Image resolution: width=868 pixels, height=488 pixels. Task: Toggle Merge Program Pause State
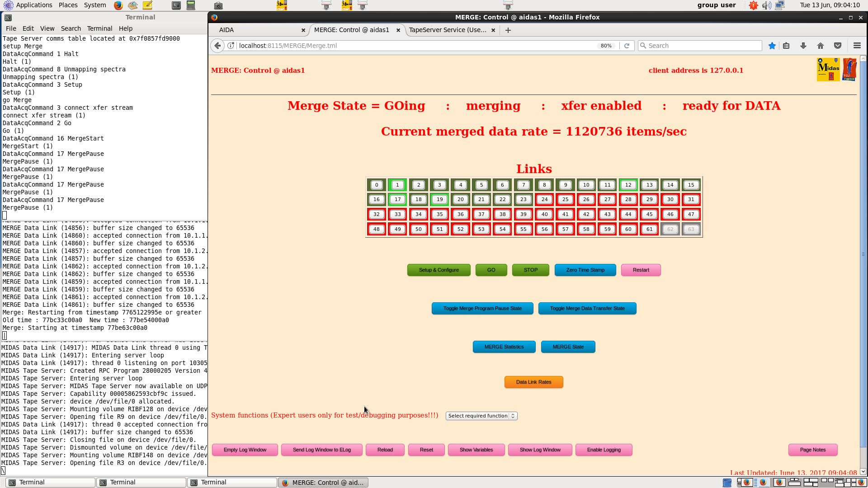(482, 308)
